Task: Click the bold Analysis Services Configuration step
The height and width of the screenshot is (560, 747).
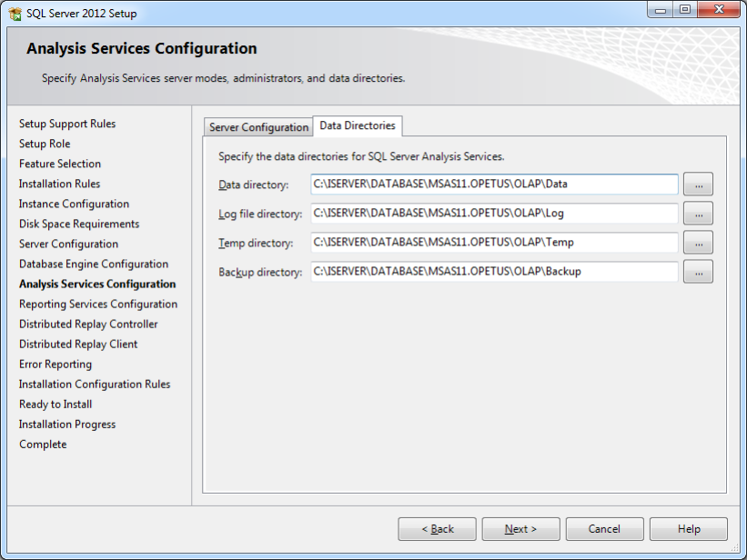Action: click(x=97, y=284)
